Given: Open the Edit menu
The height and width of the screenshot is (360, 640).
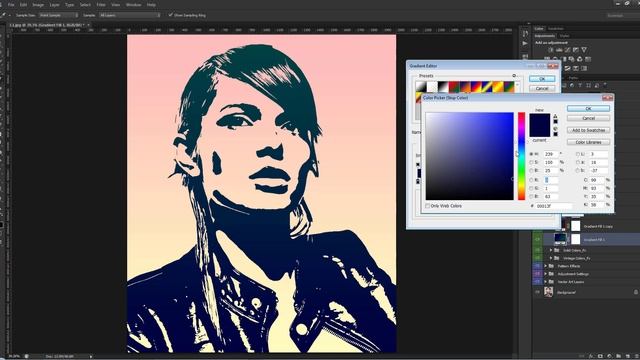Looking at the screenshot, I should 23,5.
